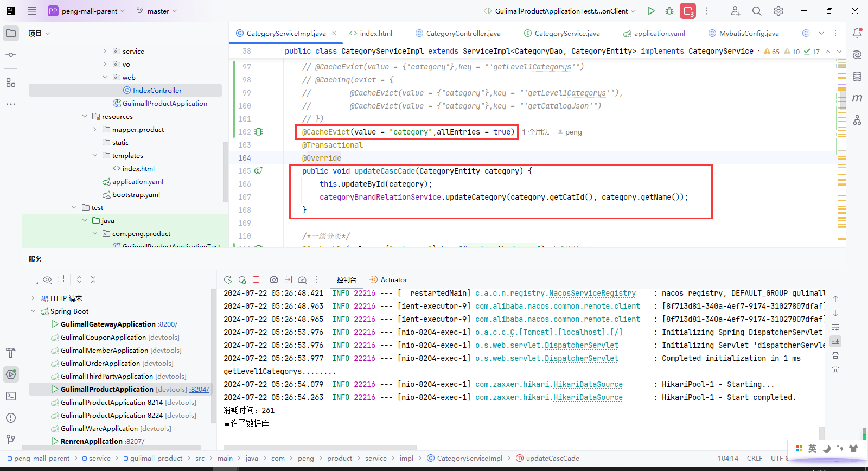Open the Maven tool window icon
The height and width of the screenshot is (471, 868).
pos(857,98)
